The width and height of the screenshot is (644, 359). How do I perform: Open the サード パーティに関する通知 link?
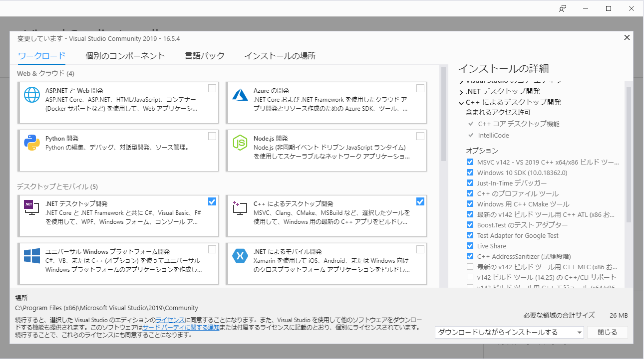181,328
